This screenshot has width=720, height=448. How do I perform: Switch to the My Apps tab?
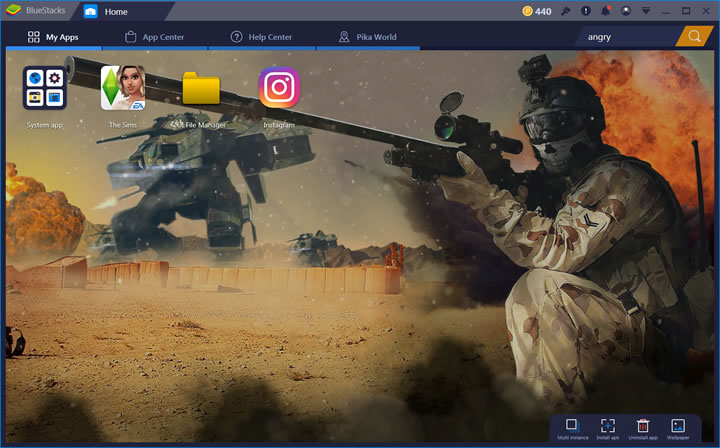(x=53, y=37)
